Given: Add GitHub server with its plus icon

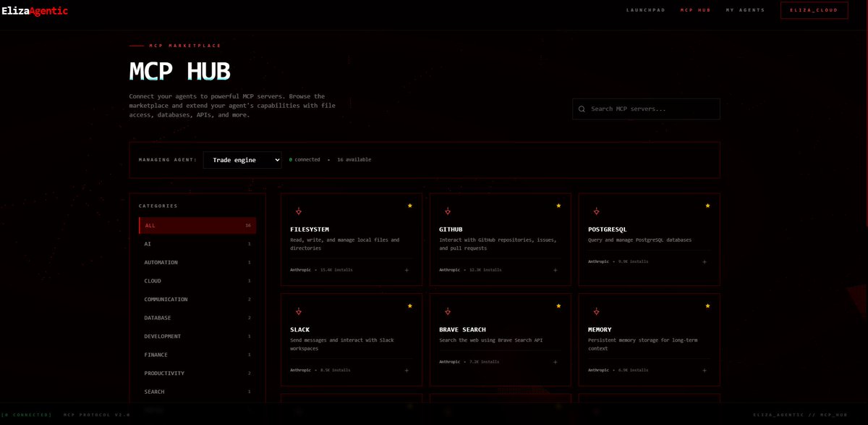Looking at the screenshot, I should (556, 270).
